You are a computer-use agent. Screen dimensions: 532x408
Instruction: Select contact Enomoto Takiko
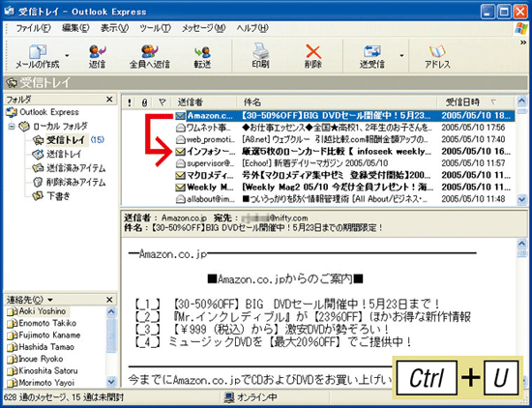(x=42, y=323)
